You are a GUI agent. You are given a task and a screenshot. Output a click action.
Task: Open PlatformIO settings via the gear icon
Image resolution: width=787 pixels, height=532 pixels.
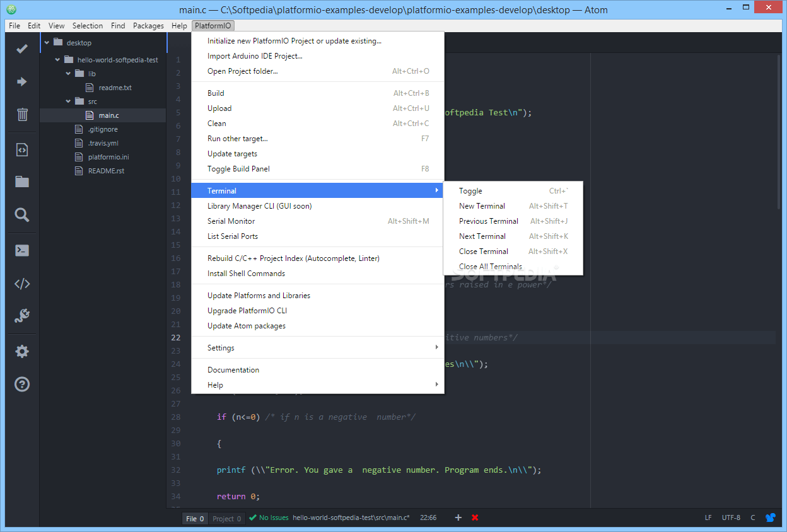[x=21, y=350]
